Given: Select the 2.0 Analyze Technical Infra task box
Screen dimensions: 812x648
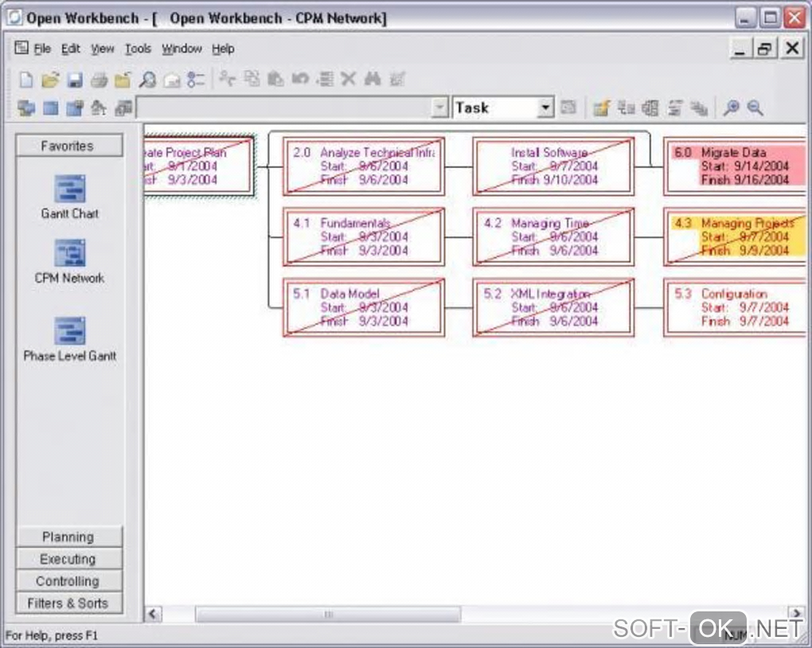Looking at the screenshot, I should 364,166.
